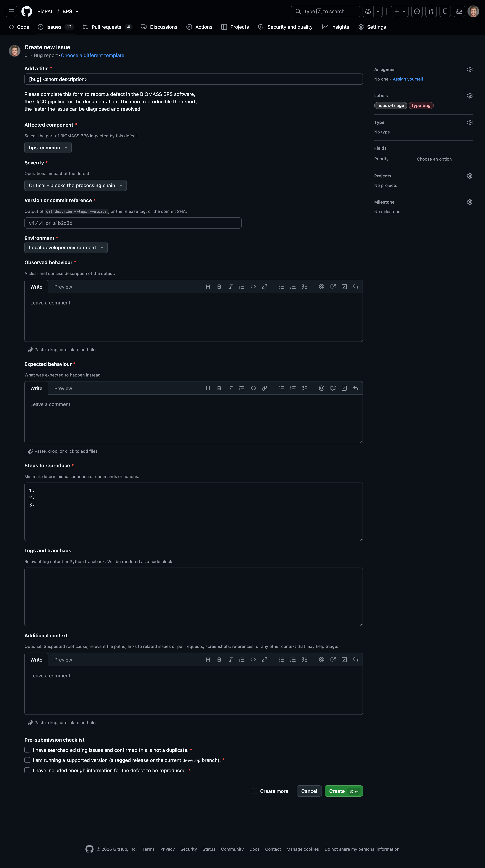Open the Actions tab
This screenshot has width=485, height=868.
pyautogui.click(x=199, y=27)
